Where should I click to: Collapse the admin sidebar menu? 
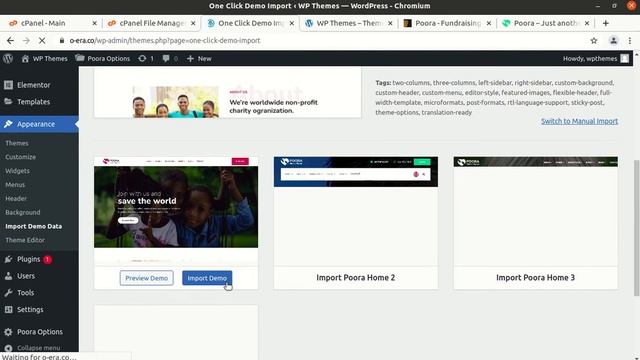pos(38,348)
